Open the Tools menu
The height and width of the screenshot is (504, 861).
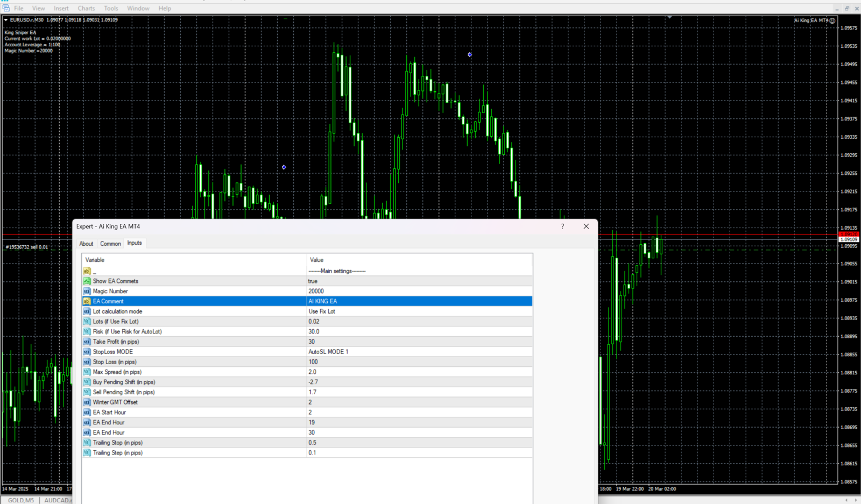pyautogui.click(x=111, y=8)
